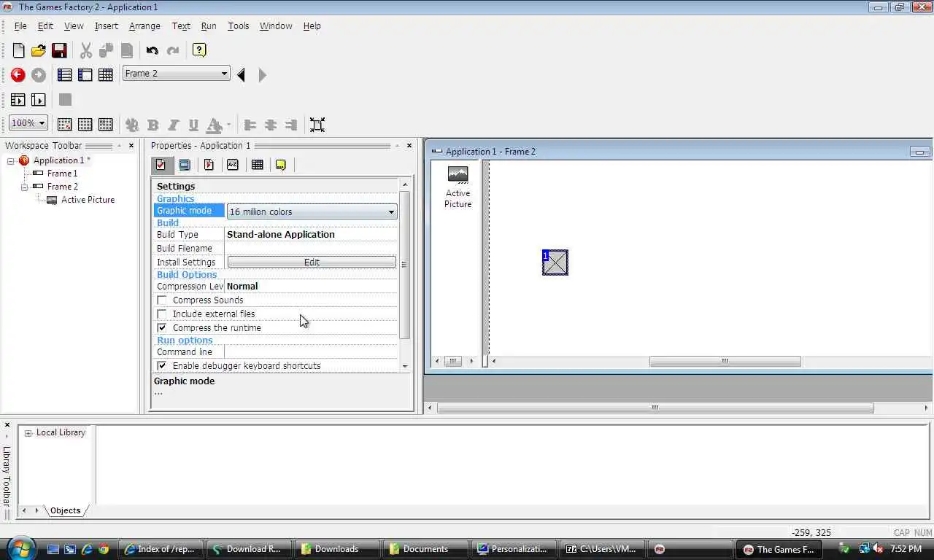The width and height of the screenshot is (934, 560).
Task: Open the Frame editor icon
Action: (85, 74)
